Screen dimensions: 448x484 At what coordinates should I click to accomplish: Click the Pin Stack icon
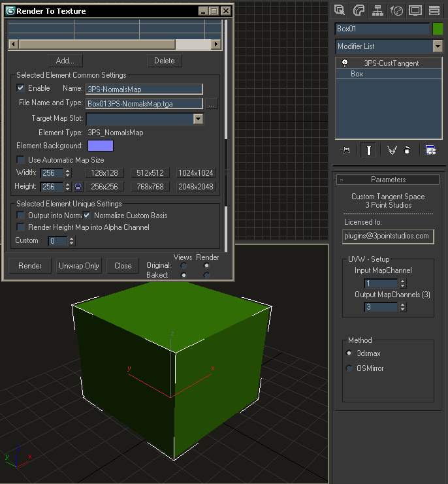coord(345,150)
